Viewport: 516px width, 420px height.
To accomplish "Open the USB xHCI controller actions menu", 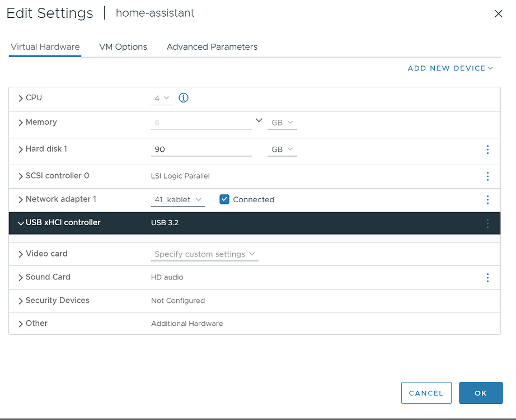I will pyautogui.click(x=487, y=223).
